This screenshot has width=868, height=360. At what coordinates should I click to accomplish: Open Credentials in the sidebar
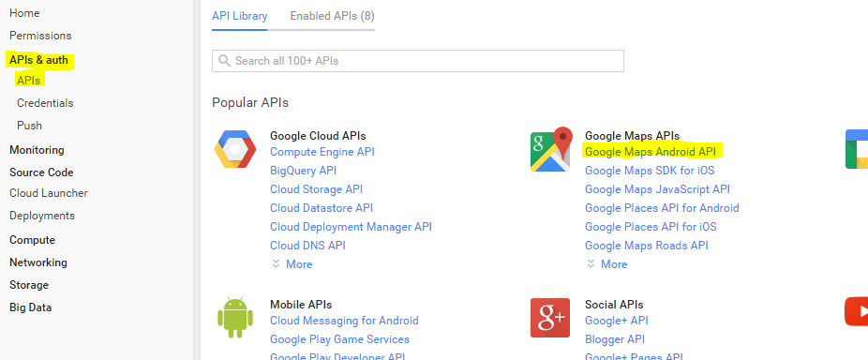click(45, 103)
